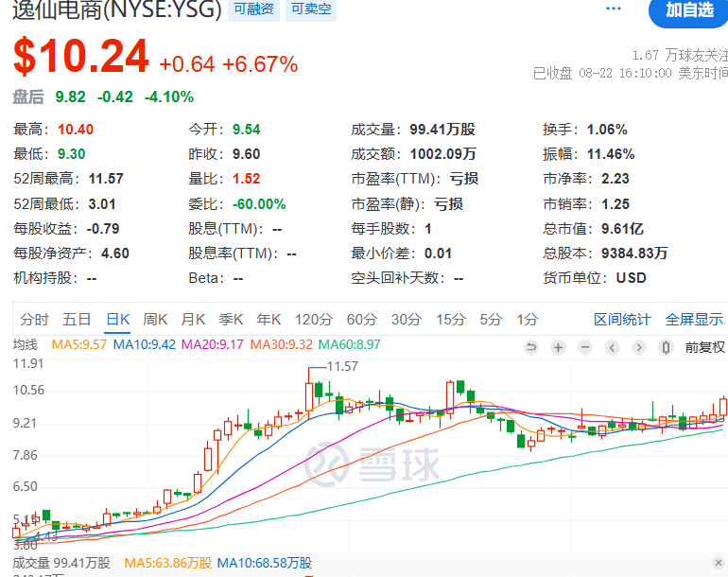Click 最低 value 9.30
Image resolution: width=728 pixels, height=577 pixels.
[72, 154]
